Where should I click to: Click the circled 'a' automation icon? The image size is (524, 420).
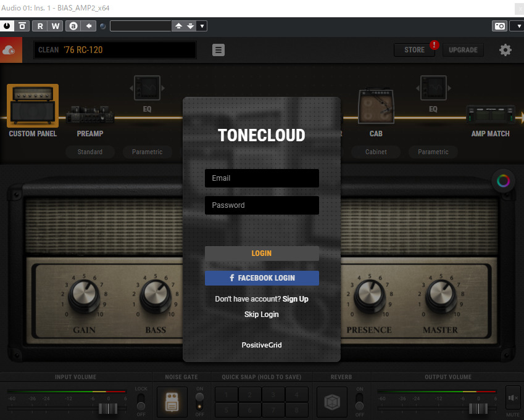[73, 26]
